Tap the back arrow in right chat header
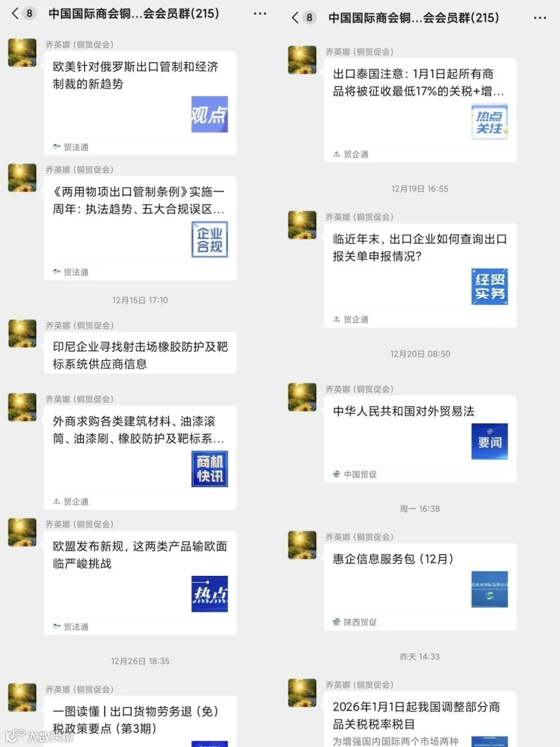The height and width of the screenshot is (747, 560). [296, 17]
